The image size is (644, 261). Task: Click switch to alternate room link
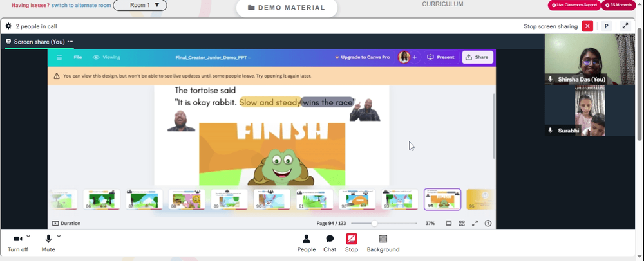coord(81,5)
